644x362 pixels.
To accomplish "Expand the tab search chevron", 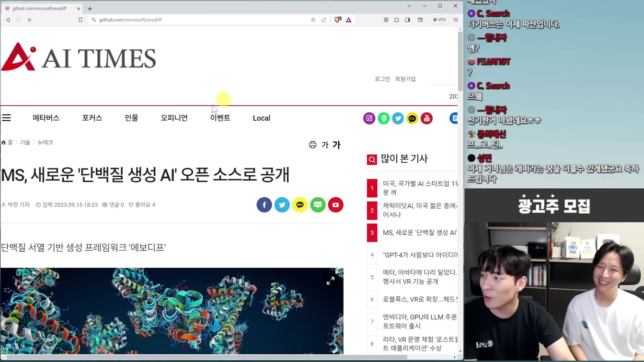I will pyautogui.click(x=409, y=6).
